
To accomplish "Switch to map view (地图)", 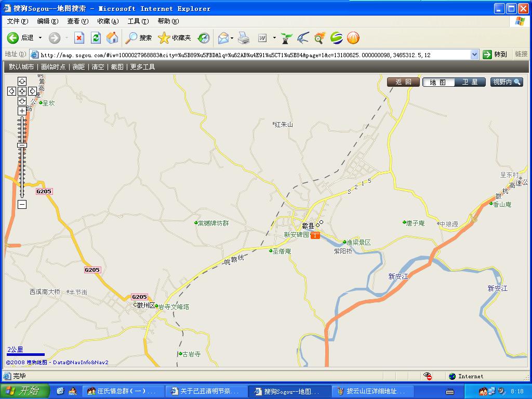I will click(438, 82).
